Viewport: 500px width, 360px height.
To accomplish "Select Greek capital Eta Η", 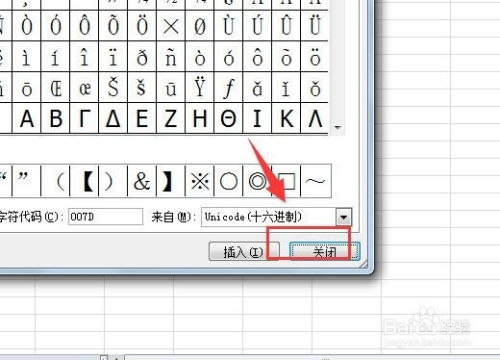I will point(200,118).
